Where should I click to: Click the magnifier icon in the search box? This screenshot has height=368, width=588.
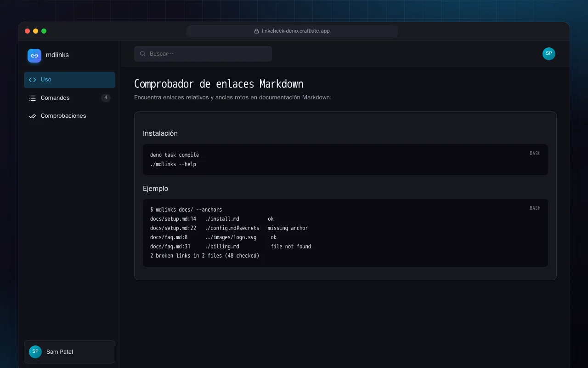(143, 54)
